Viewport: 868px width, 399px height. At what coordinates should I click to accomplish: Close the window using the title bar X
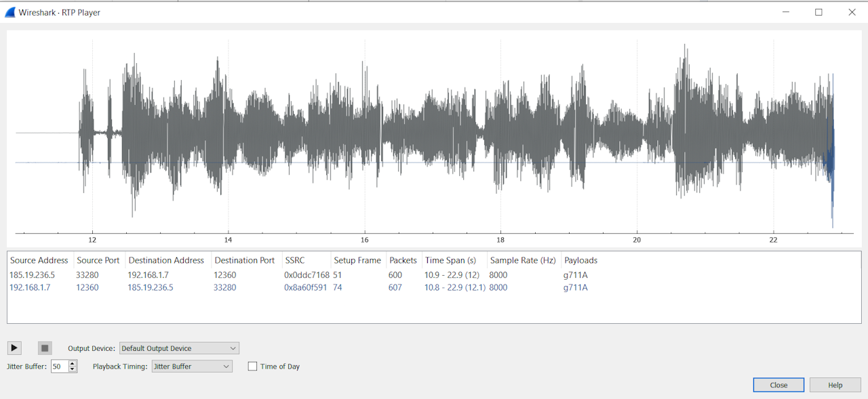pyautogui.click(x=852, y=12)
